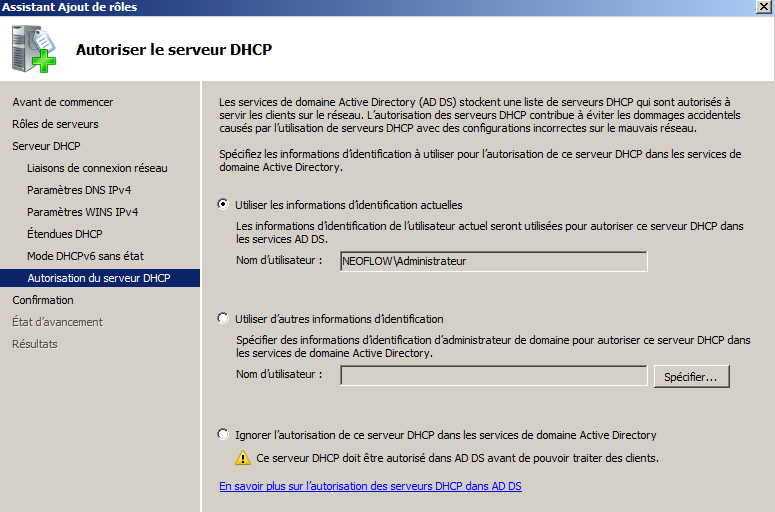Click the empty alternate username field

(494, 376)
